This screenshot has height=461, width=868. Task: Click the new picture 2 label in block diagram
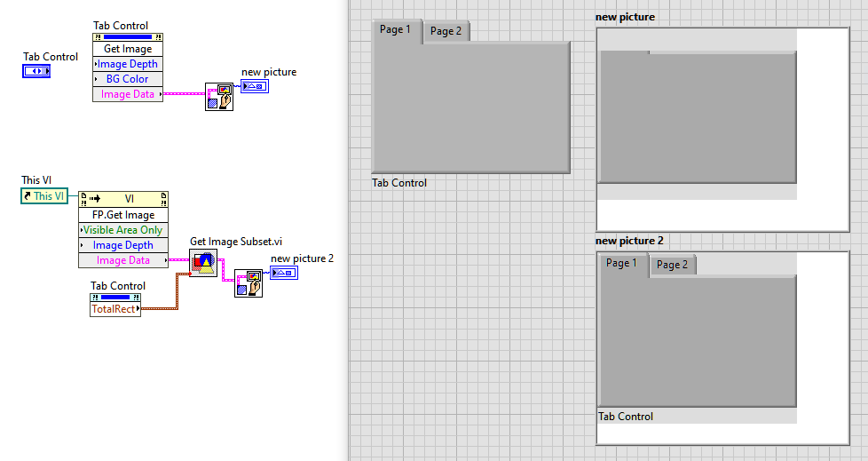click(303, 258)
